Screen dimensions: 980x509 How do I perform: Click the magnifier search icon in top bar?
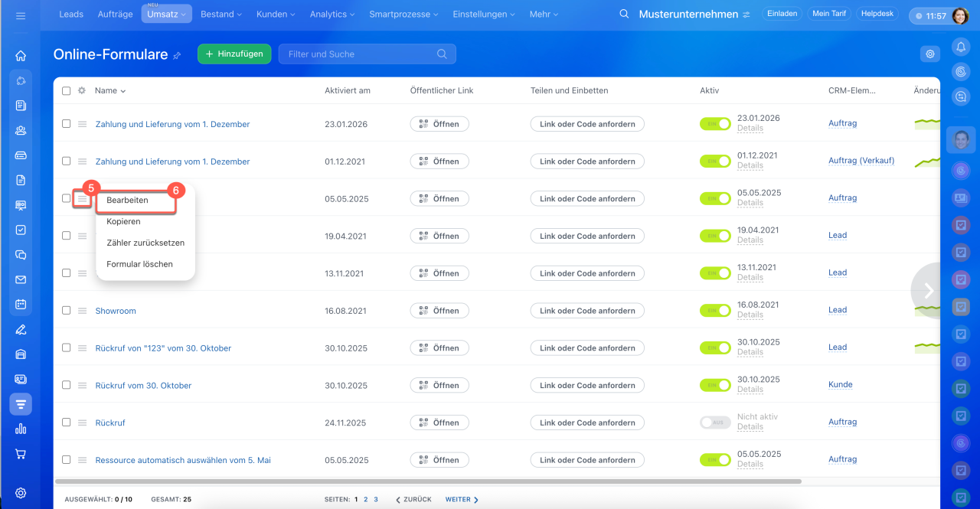click(x=625, y=15)
